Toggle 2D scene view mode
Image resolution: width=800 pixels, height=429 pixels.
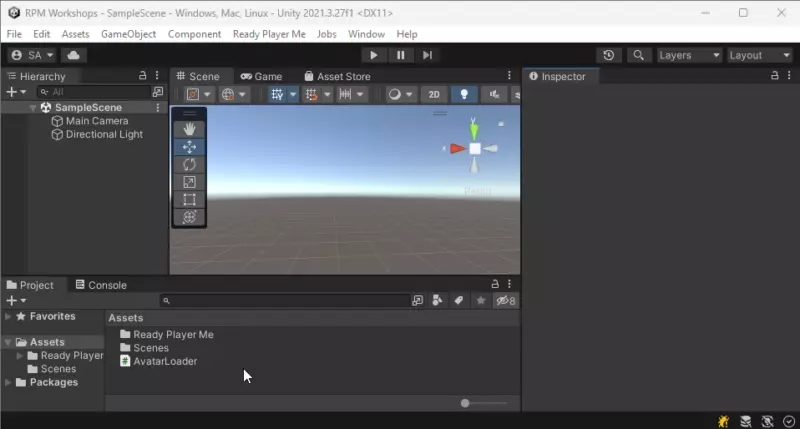[x=434, y=94]
